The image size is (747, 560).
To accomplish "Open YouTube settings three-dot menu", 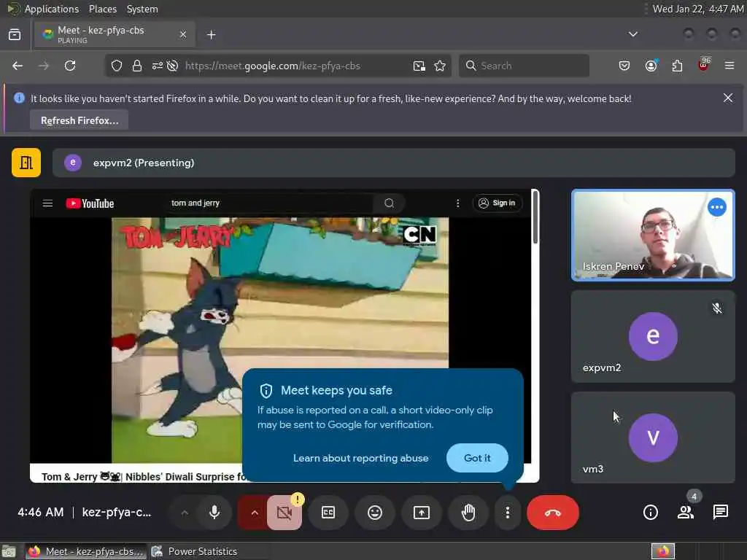I will point(458,203).
